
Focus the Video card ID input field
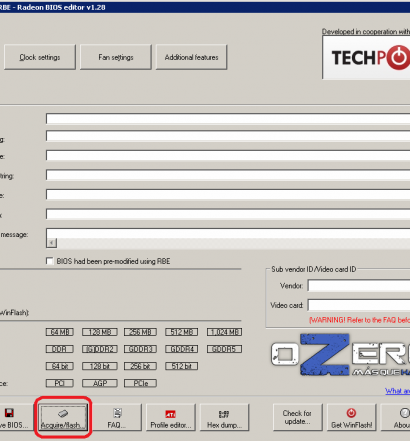coord(359,305)
